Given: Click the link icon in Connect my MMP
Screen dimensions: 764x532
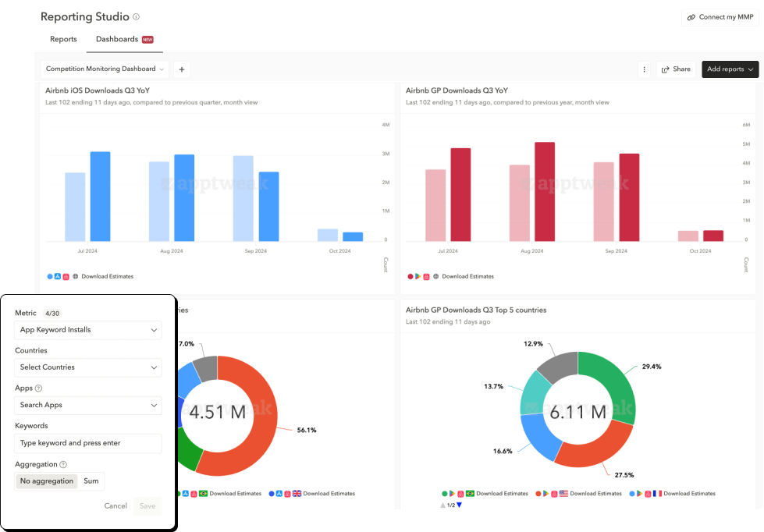Looking at the screenshot, I should [x=691, y=17].
